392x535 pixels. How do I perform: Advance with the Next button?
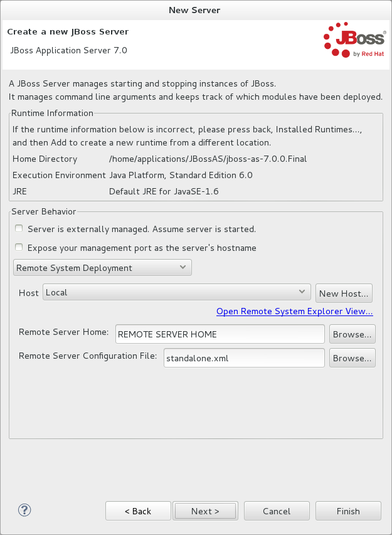(x=205, y=510)
